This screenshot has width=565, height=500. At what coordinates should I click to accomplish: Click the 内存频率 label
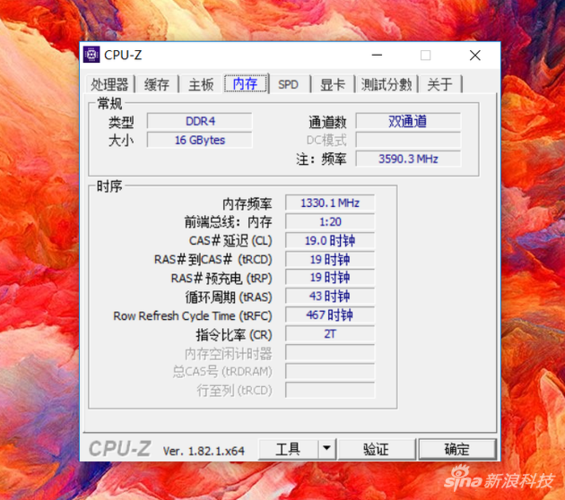tap(247, 204)
